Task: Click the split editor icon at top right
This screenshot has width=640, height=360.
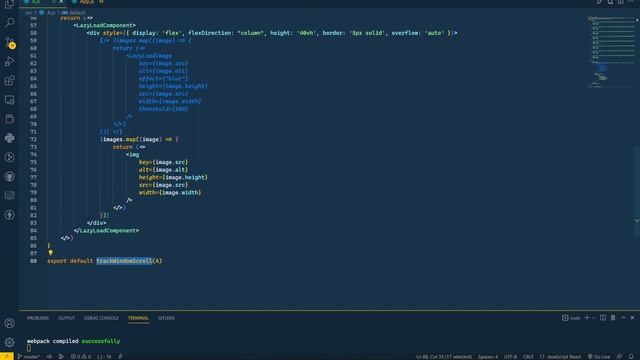Action: (620, 2)
